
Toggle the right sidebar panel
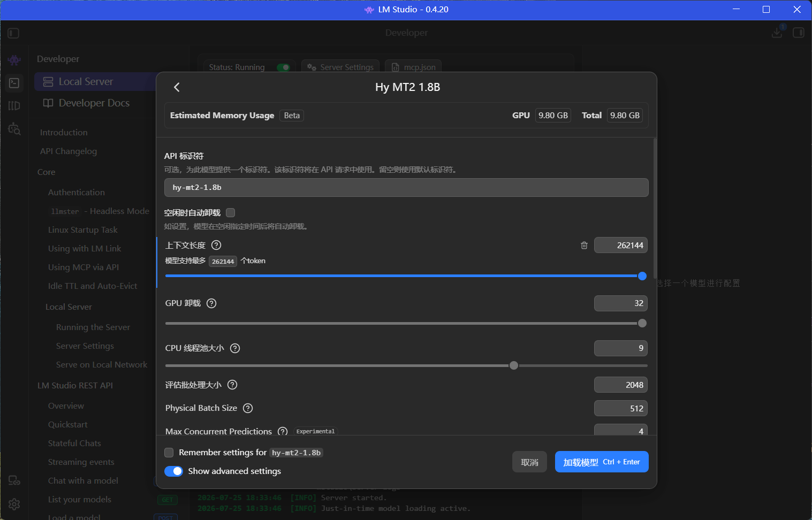(798, 33)
